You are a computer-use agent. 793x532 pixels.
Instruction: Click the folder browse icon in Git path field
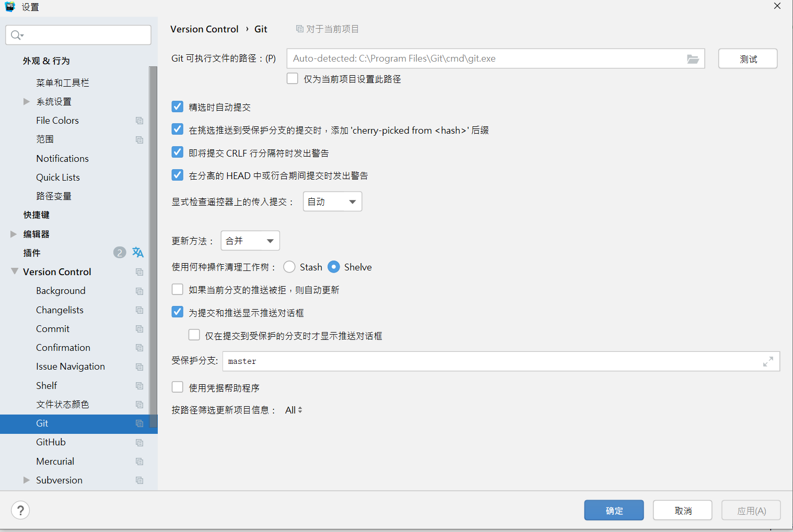693,59
